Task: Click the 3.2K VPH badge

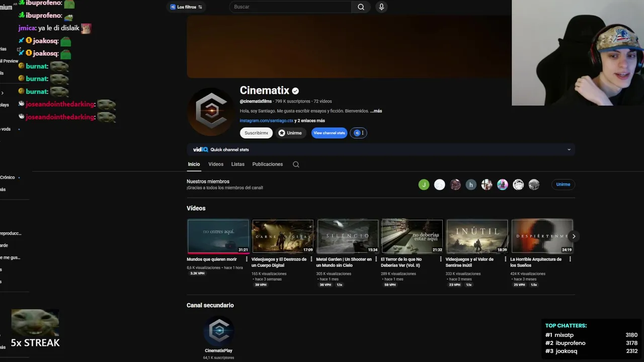Action: [197, 274]
